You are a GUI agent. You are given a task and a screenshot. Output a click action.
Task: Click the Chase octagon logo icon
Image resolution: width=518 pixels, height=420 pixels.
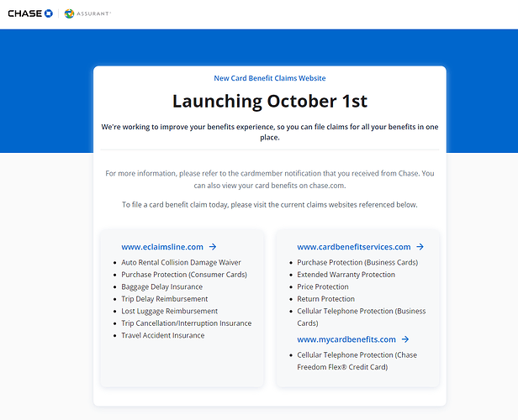pos(48,13)
